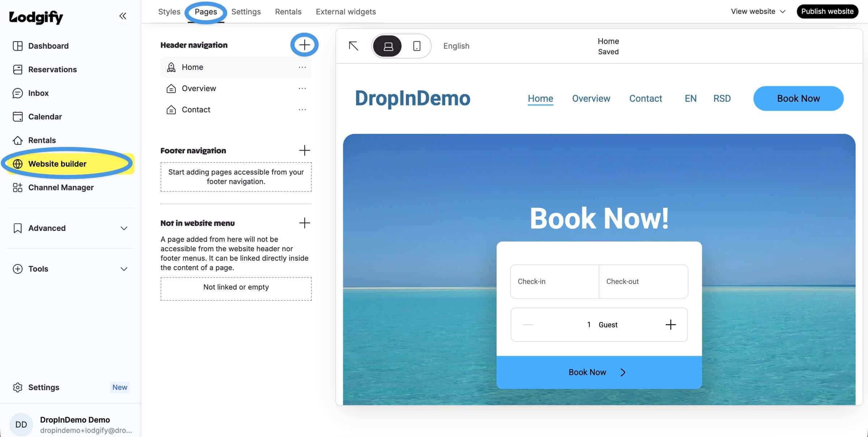Add a page to Header navigation

[305, 45]
